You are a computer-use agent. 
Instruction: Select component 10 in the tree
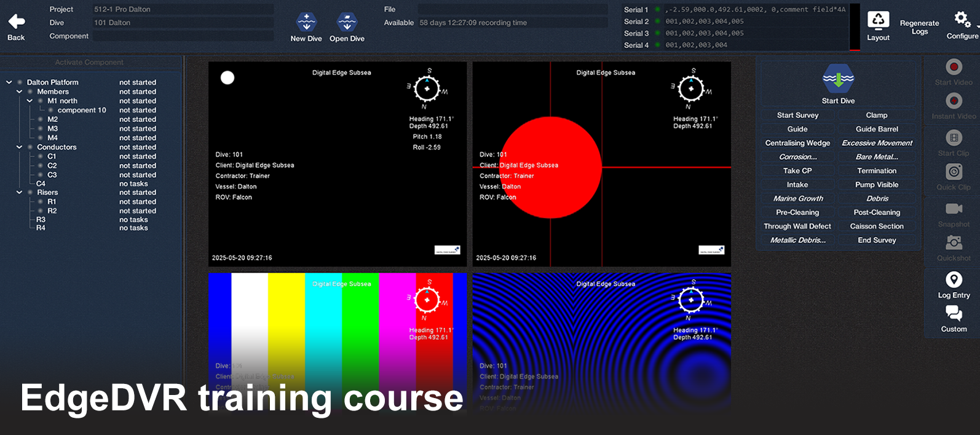(82, 110)
